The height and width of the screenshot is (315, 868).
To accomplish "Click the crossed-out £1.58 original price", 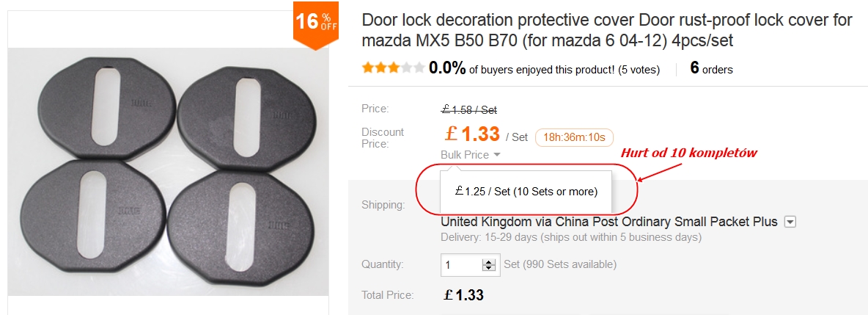I will tap(469, 109).
